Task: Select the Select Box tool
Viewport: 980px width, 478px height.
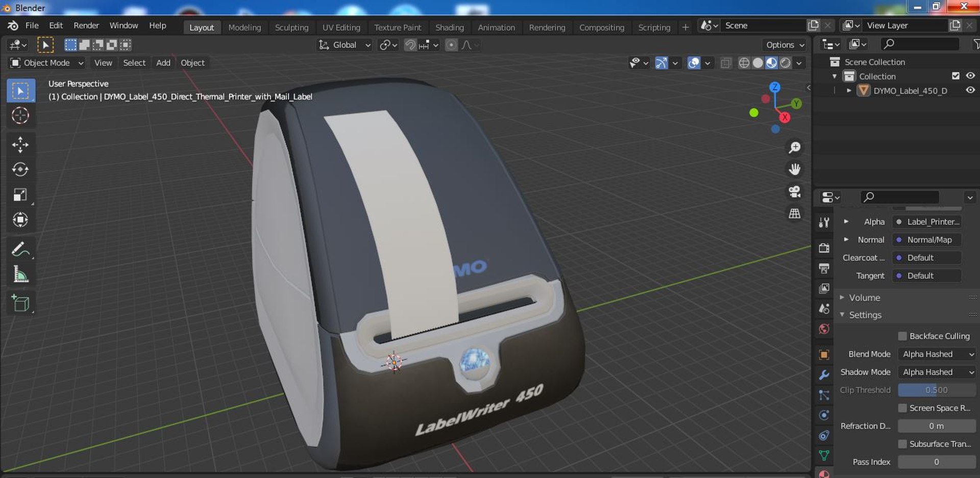Action: point(20,91)
